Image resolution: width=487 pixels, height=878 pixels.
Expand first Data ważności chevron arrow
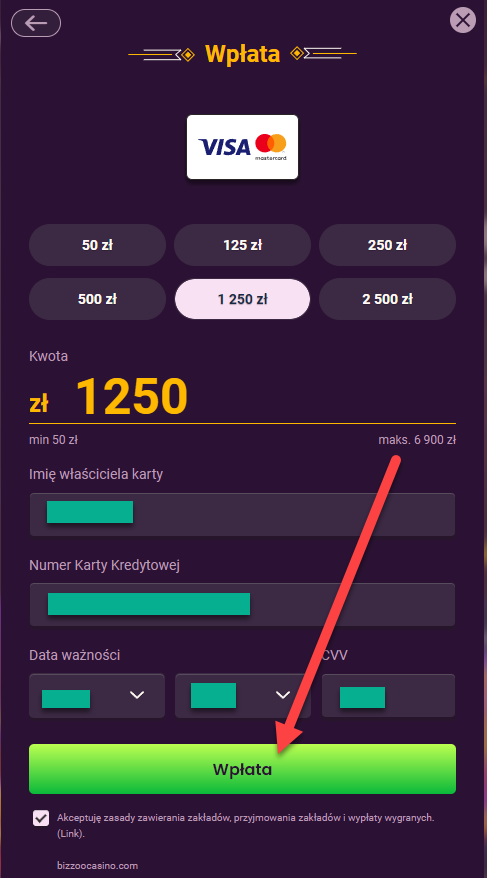tap(137, 695)
